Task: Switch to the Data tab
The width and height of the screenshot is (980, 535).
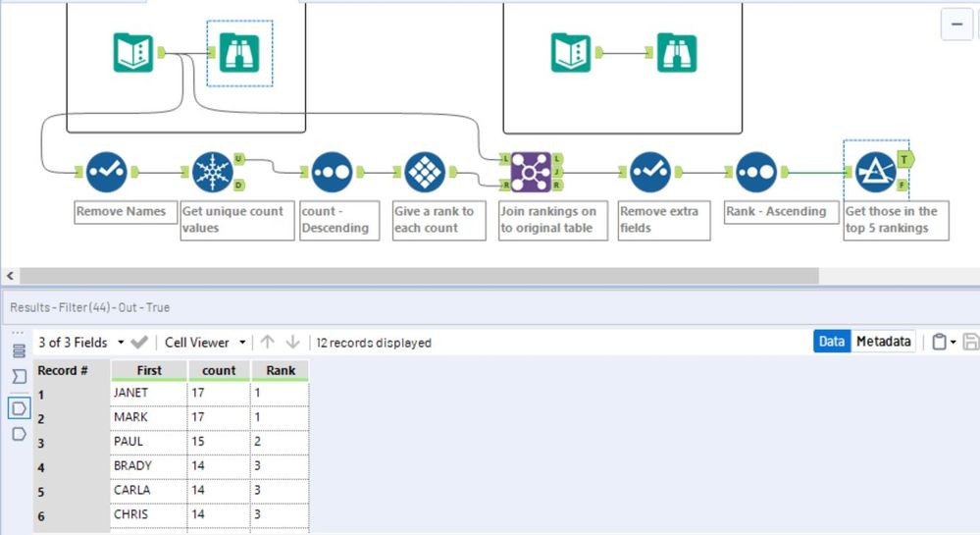Action: pos(832,342)
